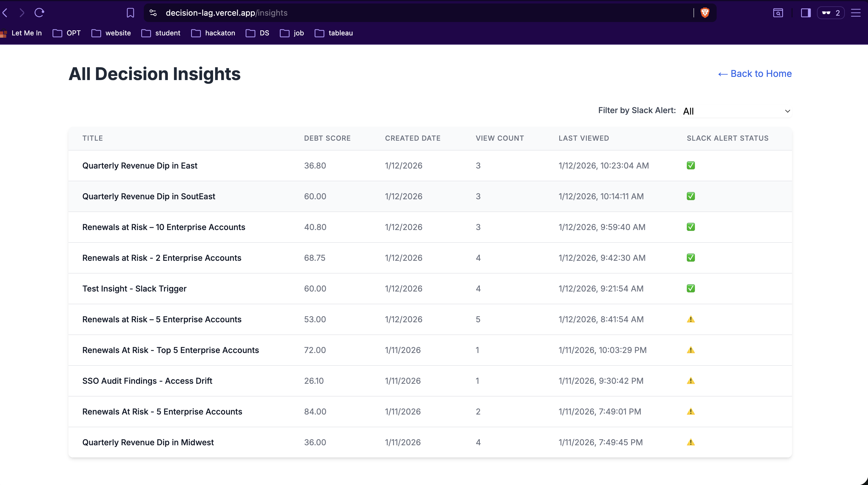The height and width of the screenshot is (485, 868).
Task: Click the bookmark page icon
Action: point(130,13)
